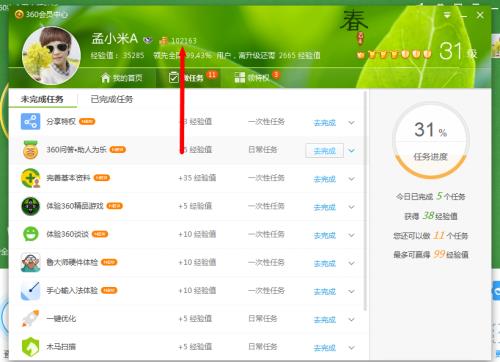
Task: Click the 木马扫描 shield icon
Action: pyautogui.click(x=30, y=347)
